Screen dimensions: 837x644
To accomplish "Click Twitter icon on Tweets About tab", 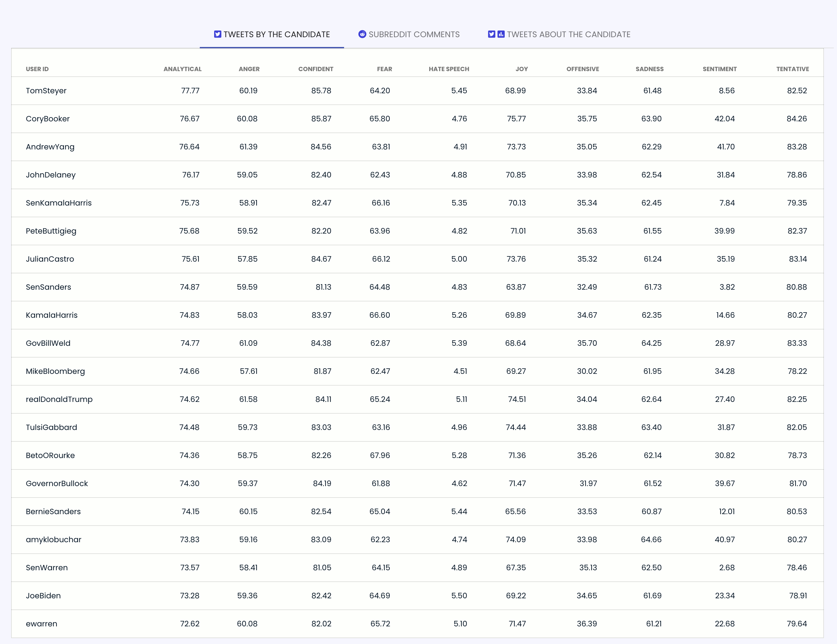I will [x=491, y=34].
